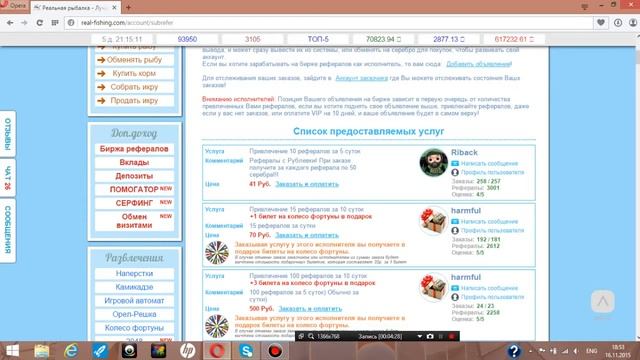Open Обменять рыбу menu item

pos(134,60)
